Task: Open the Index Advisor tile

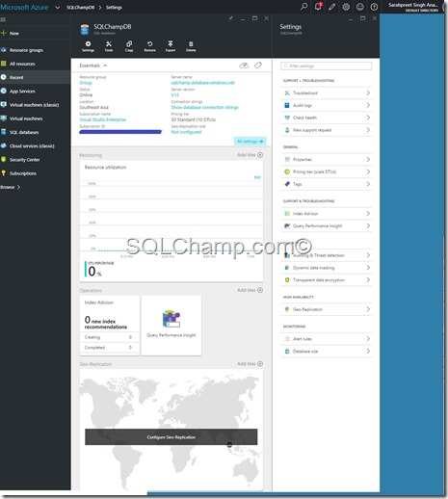Action: tap(110, 326)
